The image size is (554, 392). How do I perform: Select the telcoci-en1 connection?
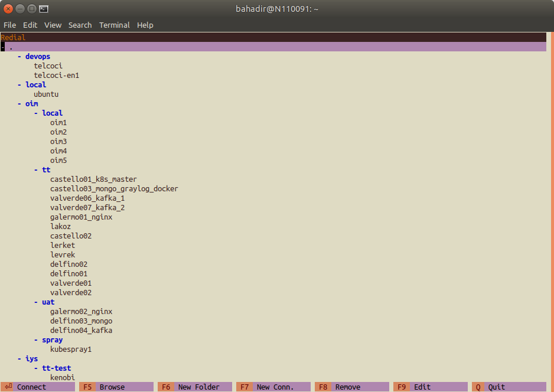pos(57,75)
